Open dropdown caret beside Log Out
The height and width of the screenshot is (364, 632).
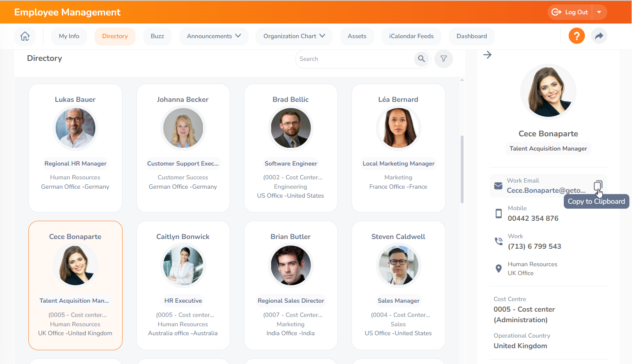[599, 12]
